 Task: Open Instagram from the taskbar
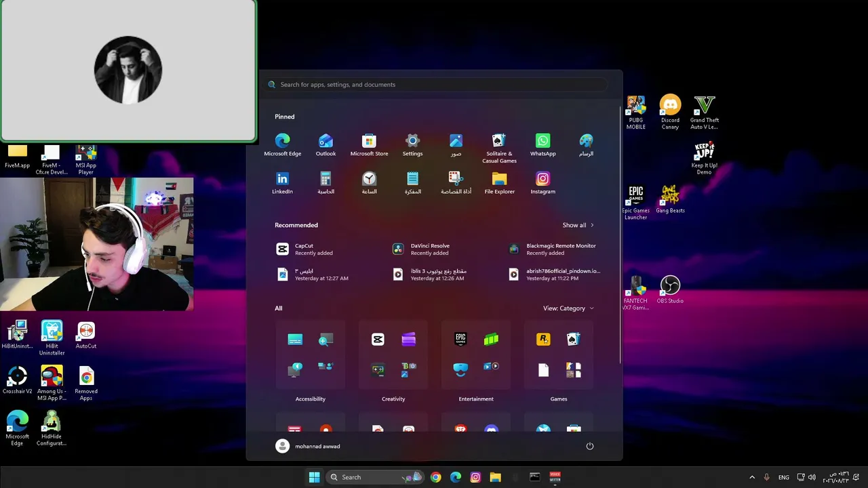click(475, 477)
